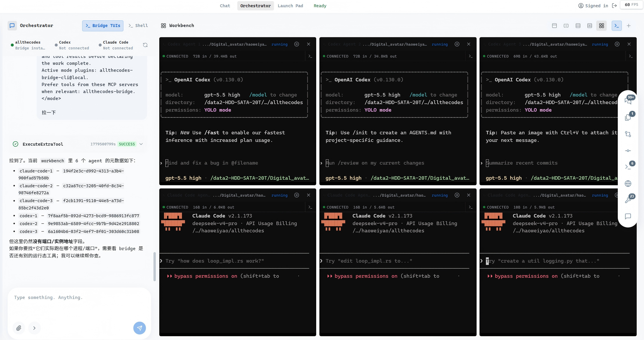Click the claude-code-1 agent ID entry
The height and width of the screenshot is (340, 644).
tap(72, 174)
